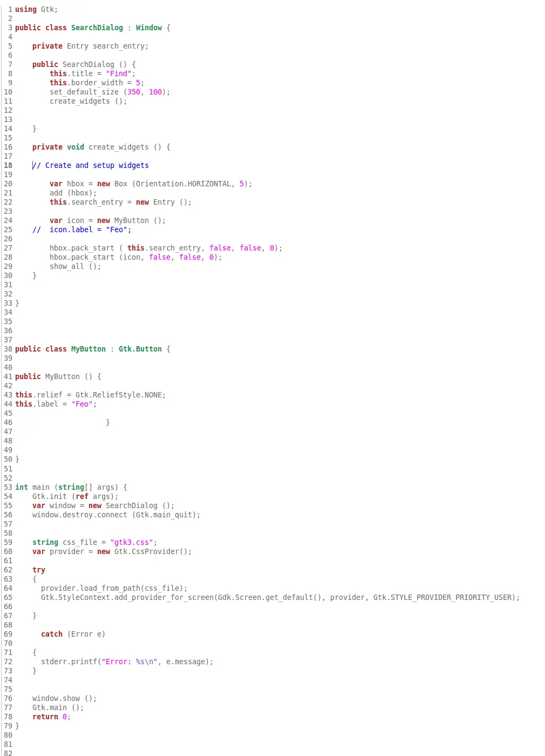This screenshot has height=756, width=545.
Task: Click hbox.pack_start with this.search_entry on line 27
Action: click(166, 248)
